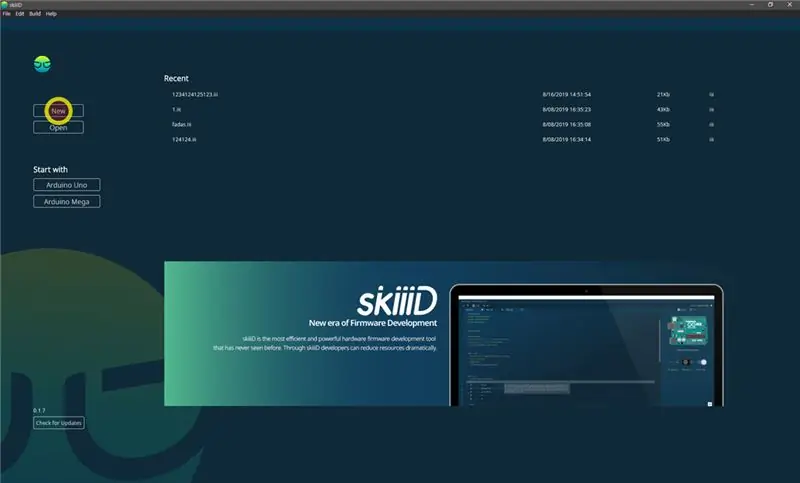This screenshot has width=800, height=483.
Task: Click Check for Updates
Action: (x=59, y=423)
